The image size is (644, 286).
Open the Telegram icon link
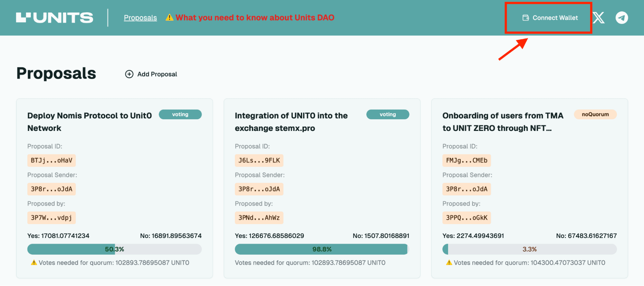coord(622,18)
